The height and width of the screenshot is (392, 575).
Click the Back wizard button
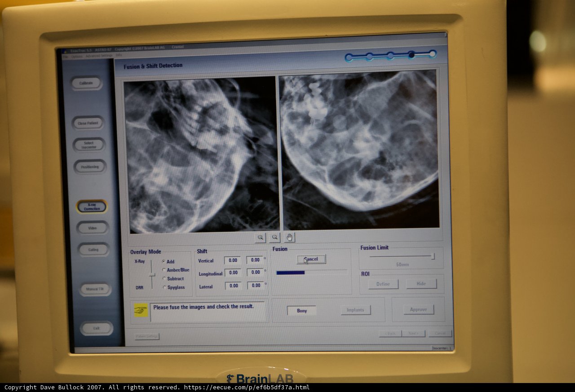pos(390,334)
